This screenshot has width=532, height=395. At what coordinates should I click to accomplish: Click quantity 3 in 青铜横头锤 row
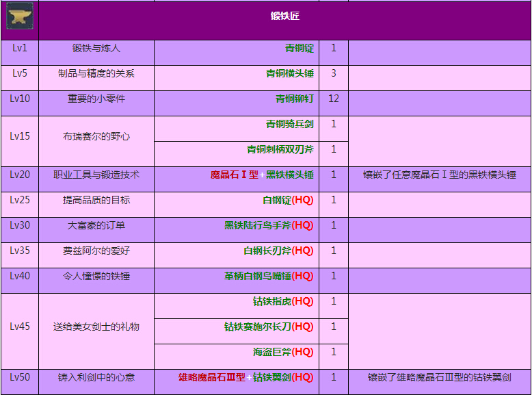(x=334, y=73)
